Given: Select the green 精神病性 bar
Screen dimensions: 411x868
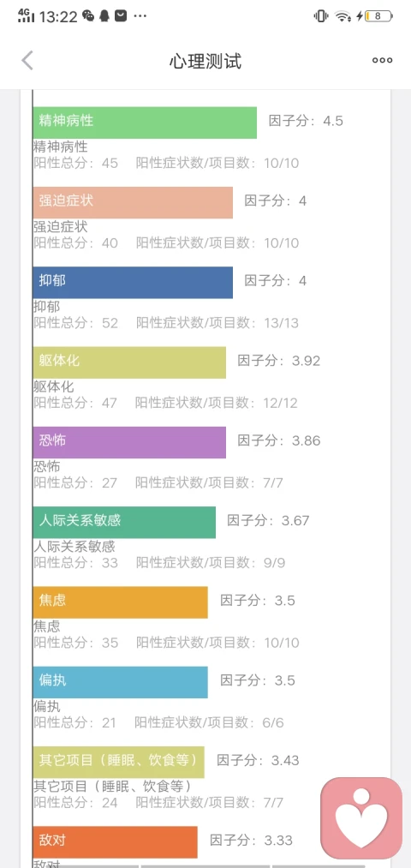Looking at the screenshot, I should click(x=145, y=123).
